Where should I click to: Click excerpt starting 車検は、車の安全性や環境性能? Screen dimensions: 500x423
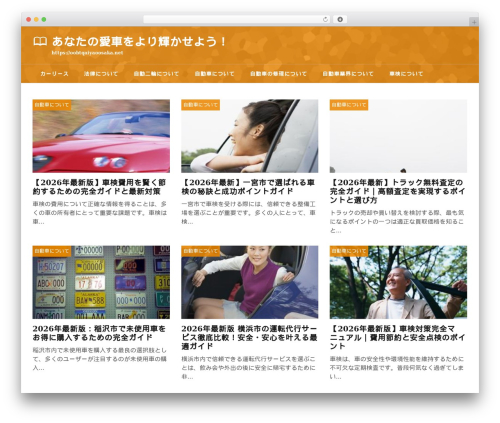397,368
